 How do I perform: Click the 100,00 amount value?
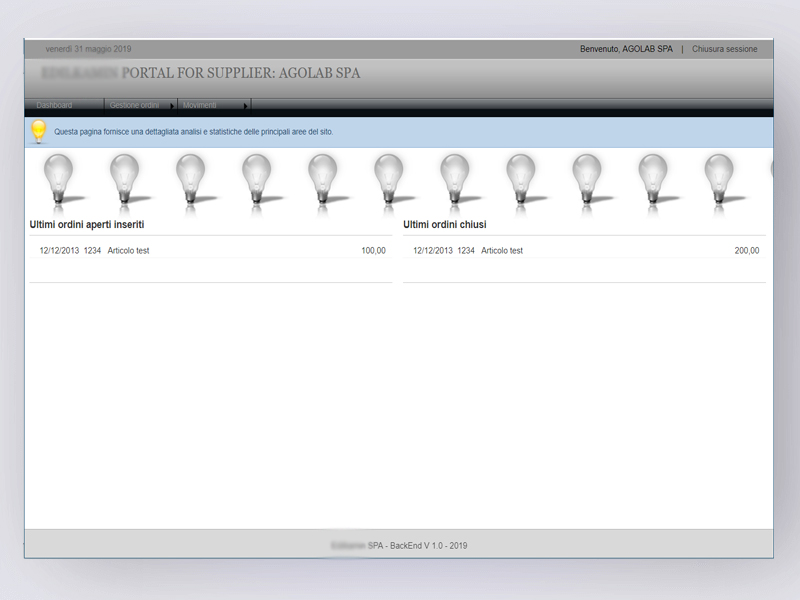pyautogui.click(x=373, y=251)
